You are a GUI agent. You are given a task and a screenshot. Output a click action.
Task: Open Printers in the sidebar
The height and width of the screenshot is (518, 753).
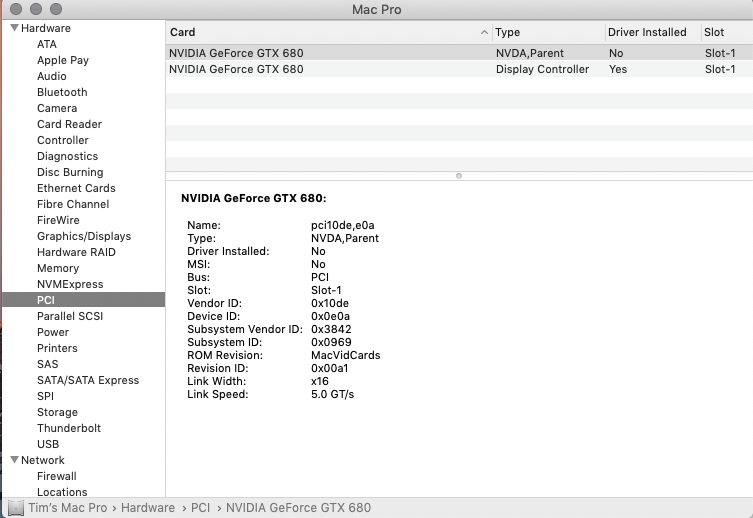click(57, 348)
